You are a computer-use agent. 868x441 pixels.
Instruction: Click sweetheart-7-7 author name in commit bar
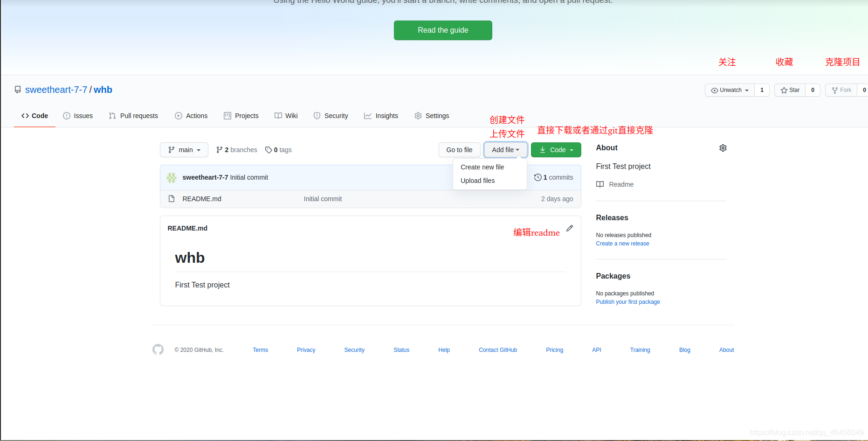coord(205,177)
